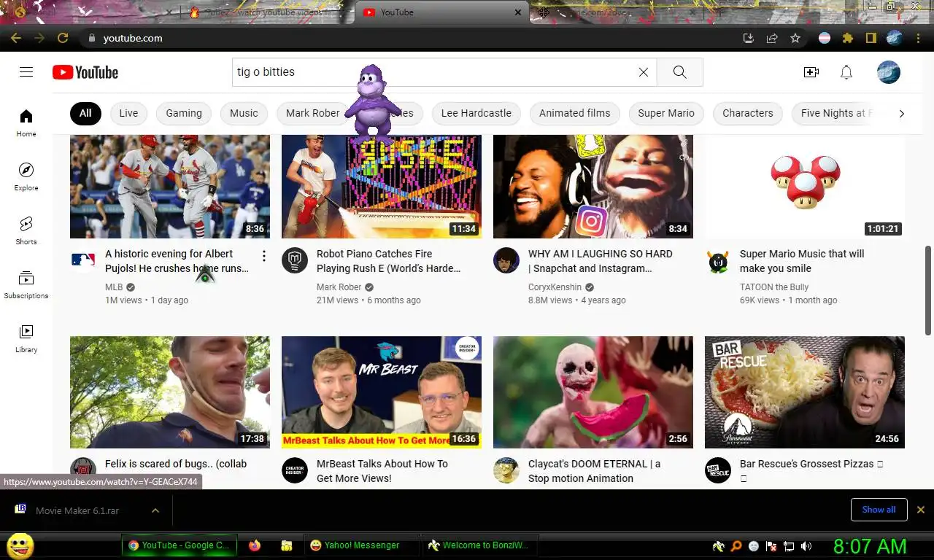This screenshot has width=934, height=560.
Task: Open the Bar Rescue channel avatar
Action: coord(718,470)
